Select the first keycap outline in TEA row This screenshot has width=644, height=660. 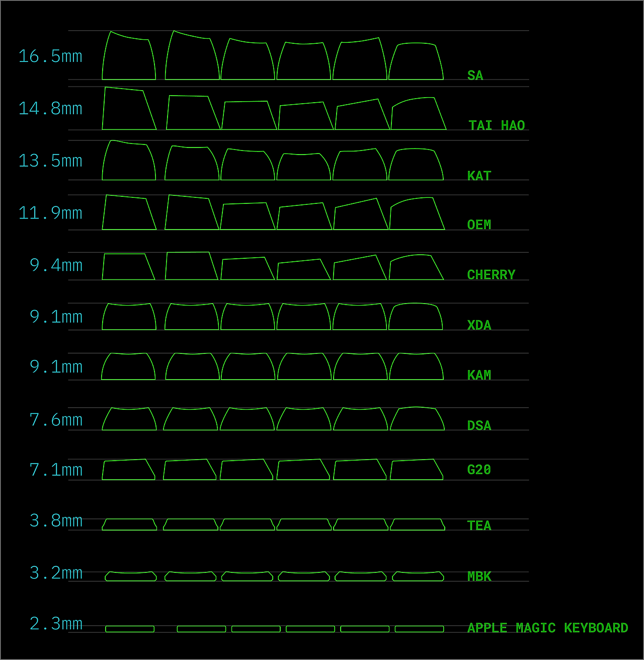(x=129, y=525)
